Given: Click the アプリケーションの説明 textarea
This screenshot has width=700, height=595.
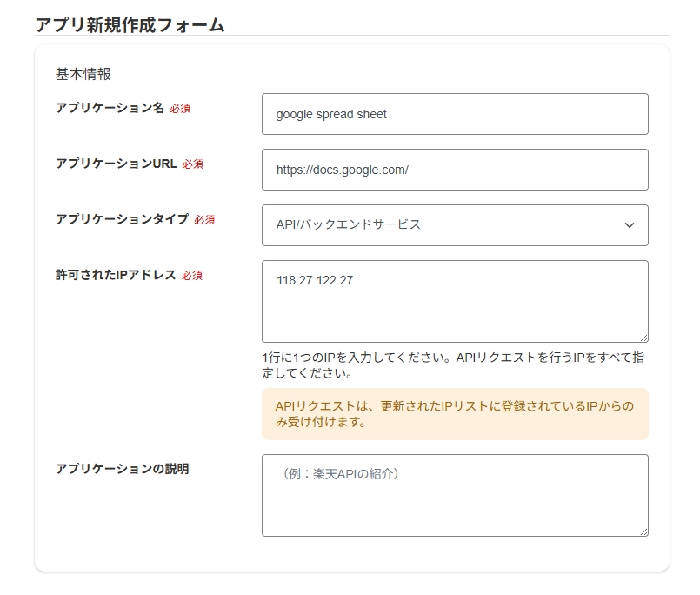Looking at the screenshot, I should (454, 494).
